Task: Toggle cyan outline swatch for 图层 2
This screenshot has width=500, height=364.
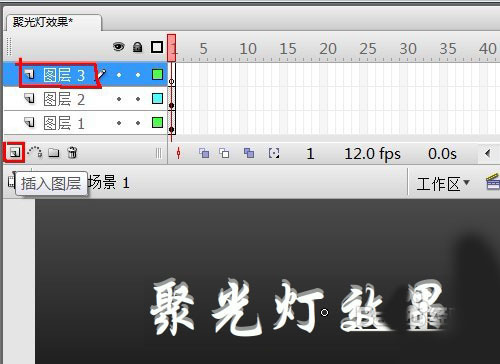Action: 157,98
